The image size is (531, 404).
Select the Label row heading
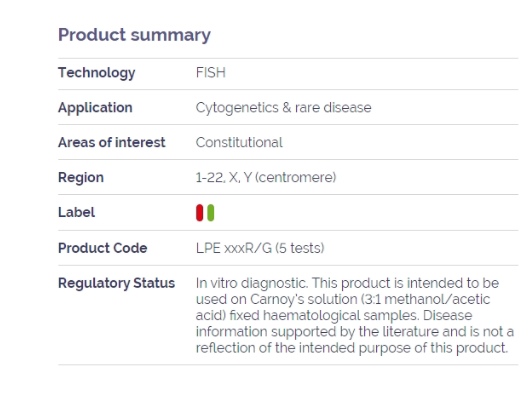[77, 213]
